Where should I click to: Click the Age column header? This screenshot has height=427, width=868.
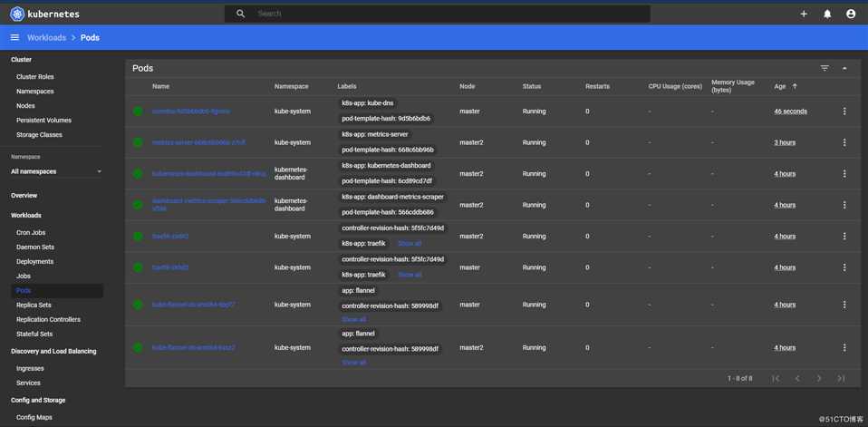(x=779, y=86)
